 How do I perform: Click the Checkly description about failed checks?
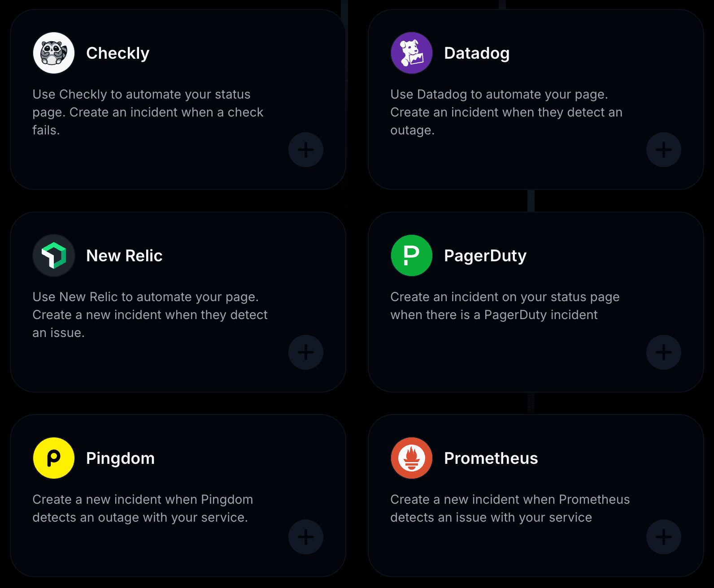[x=148, y=112]
